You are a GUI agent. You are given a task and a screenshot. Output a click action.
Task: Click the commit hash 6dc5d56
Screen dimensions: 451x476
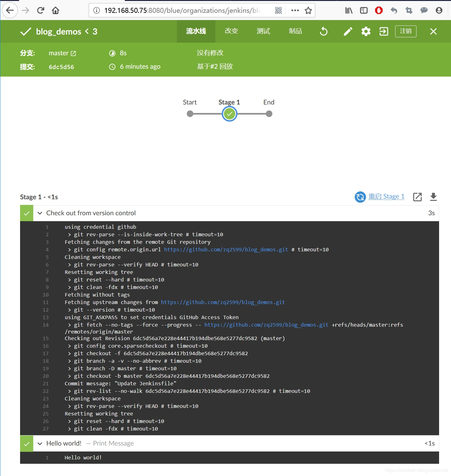point(61,67)
